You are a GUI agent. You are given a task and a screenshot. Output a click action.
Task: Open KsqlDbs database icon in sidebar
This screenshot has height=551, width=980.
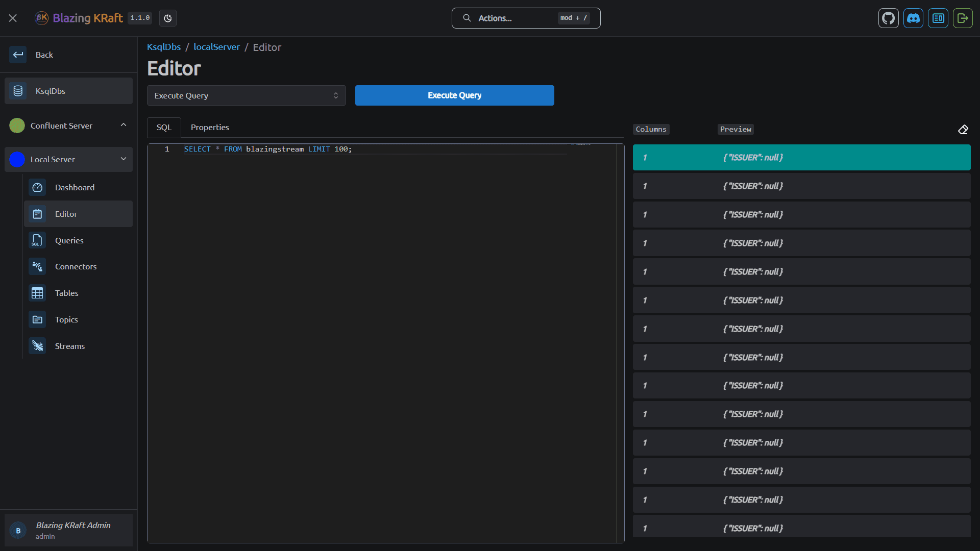[18, 91]
